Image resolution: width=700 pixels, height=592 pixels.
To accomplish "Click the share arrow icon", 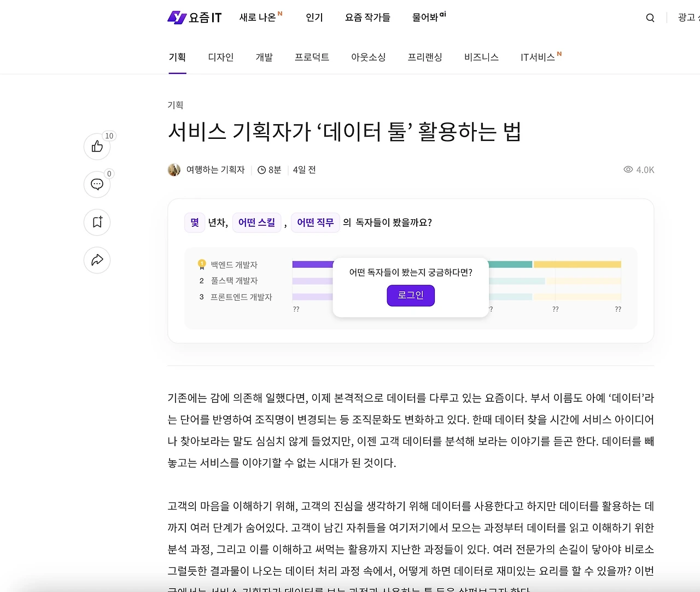I will (97, 260).
